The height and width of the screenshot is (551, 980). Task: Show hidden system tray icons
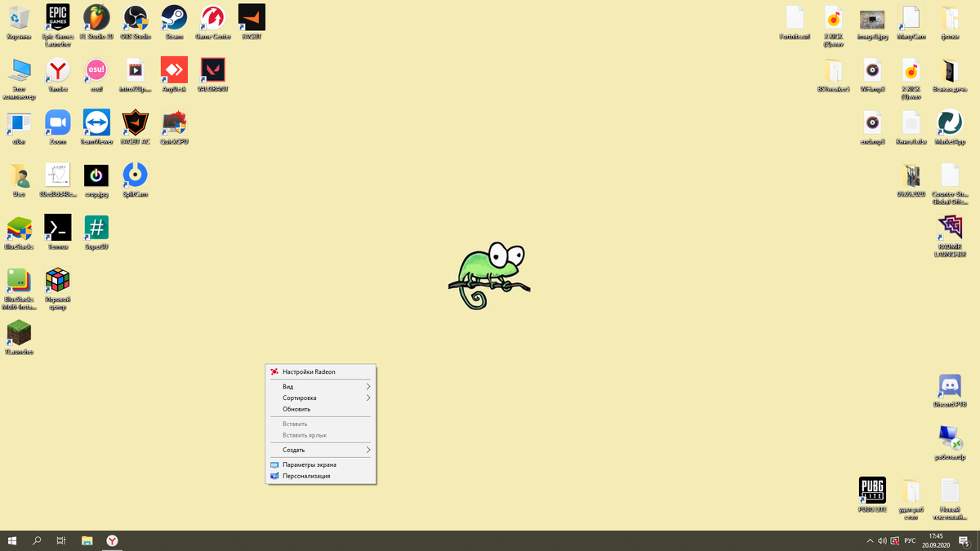tap(870, 540)
